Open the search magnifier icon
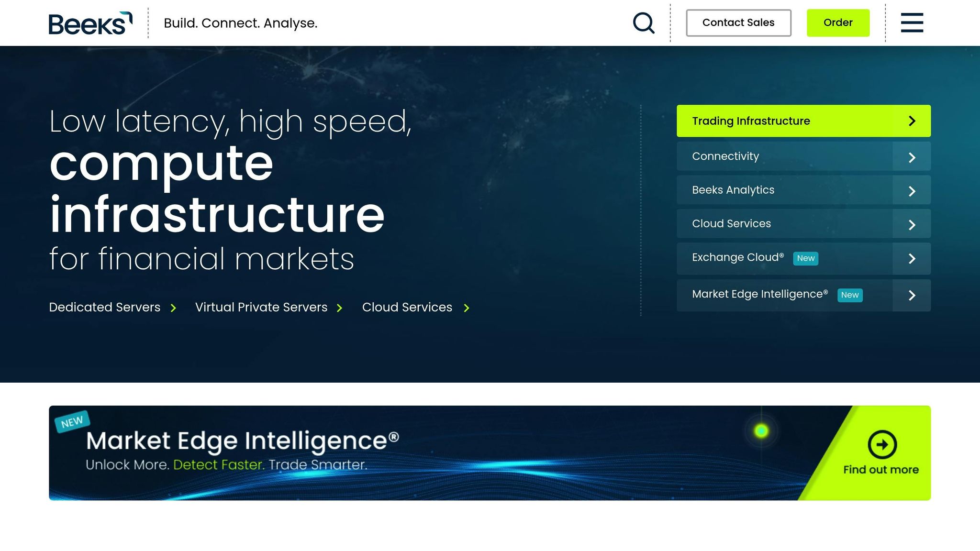This screenshot has height=551, width=980. click(643, 23)
